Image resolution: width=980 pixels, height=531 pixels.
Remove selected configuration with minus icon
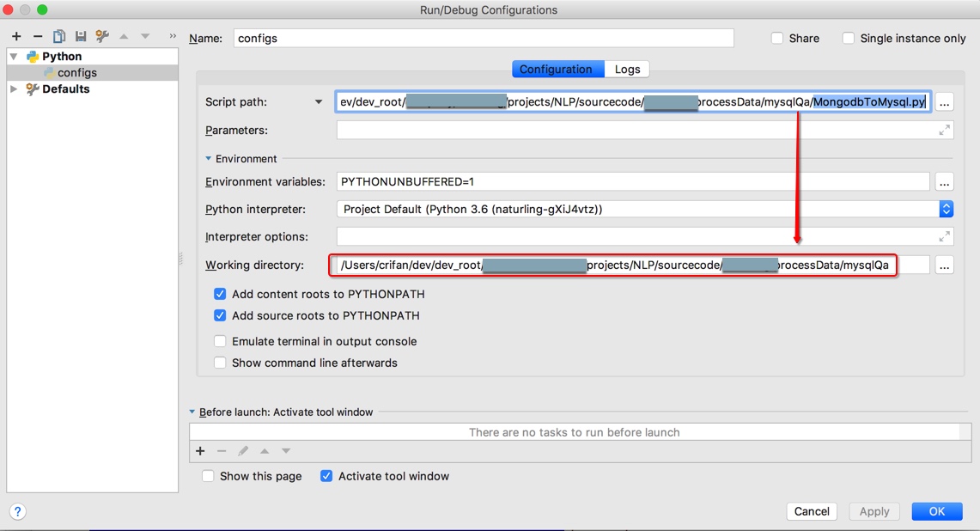coord(38,36)
